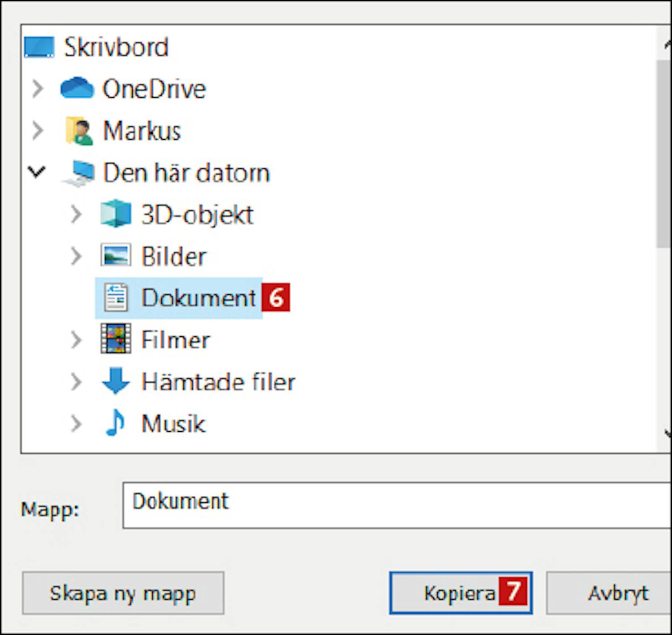This screenshot has height=635, width=672.
Task: Select the Dokument folder label
Action: [198, 297]
